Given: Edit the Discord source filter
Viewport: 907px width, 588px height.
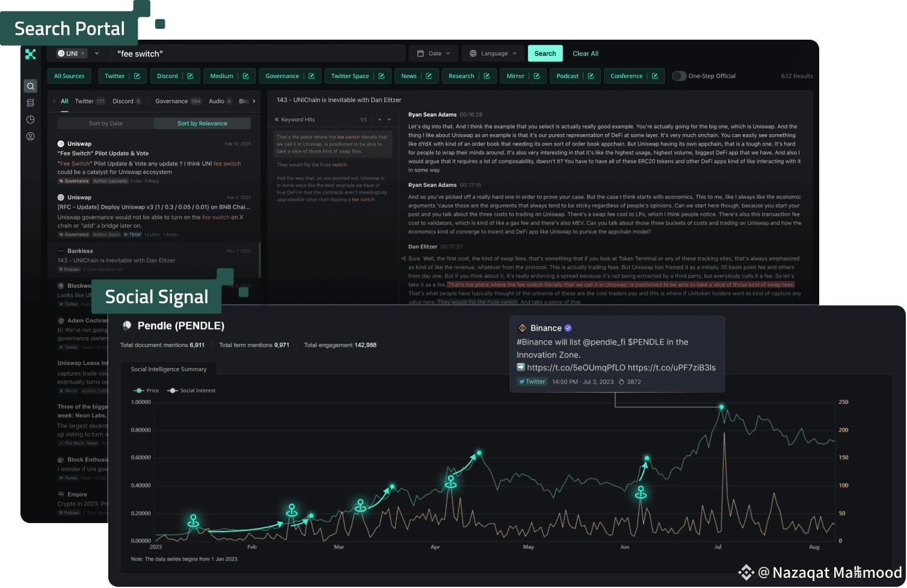Looking at the screenshot, I should click(x=190, y=76).
